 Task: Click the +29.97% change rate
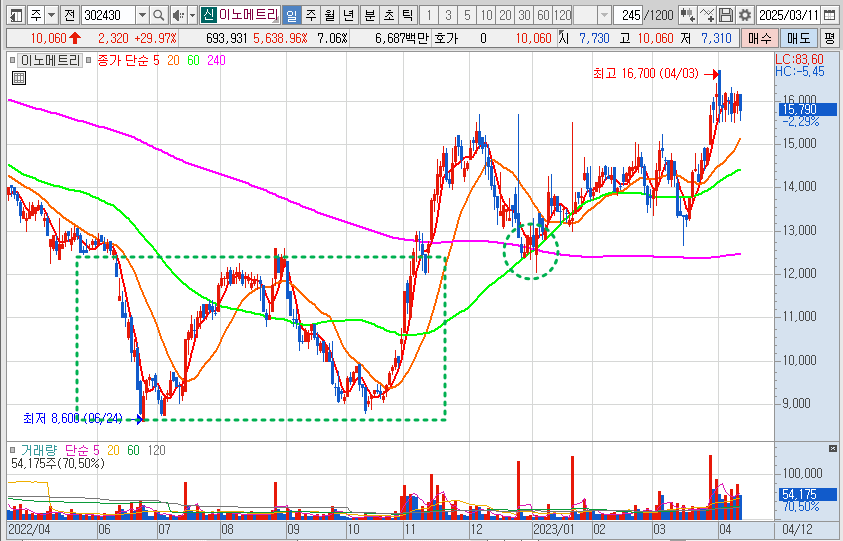tap(155, 38)
